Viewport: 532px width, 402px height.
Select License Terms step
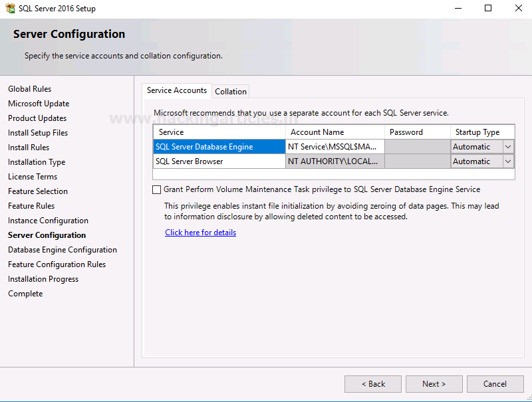point(33,177)
